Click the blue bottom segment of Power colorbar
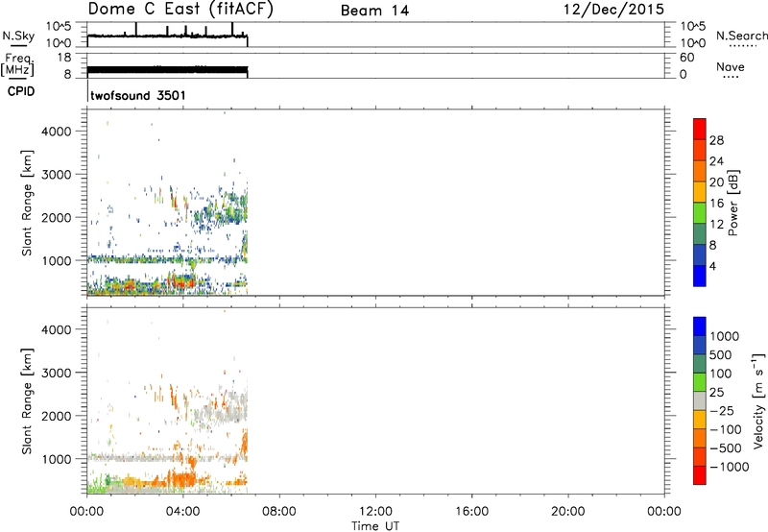This screenshot has width=768, height=532. (x=700, y=276)
